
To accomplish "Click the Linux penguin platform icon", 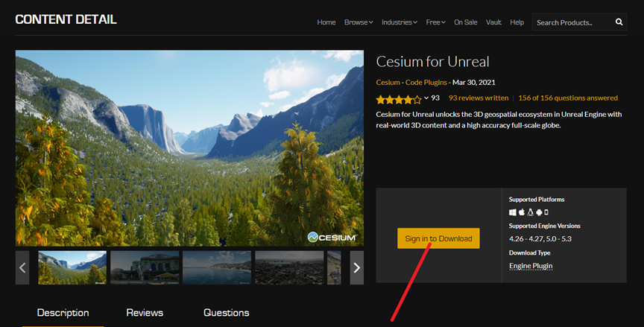I will pos(530,212).
